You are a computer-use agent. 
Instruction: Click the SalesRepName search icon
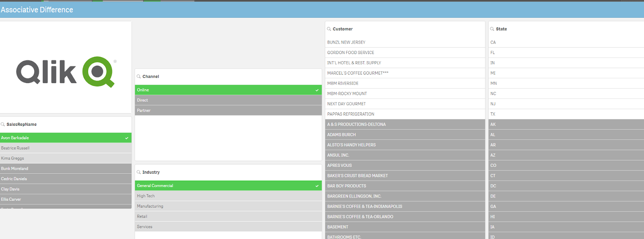coord(3,125)
